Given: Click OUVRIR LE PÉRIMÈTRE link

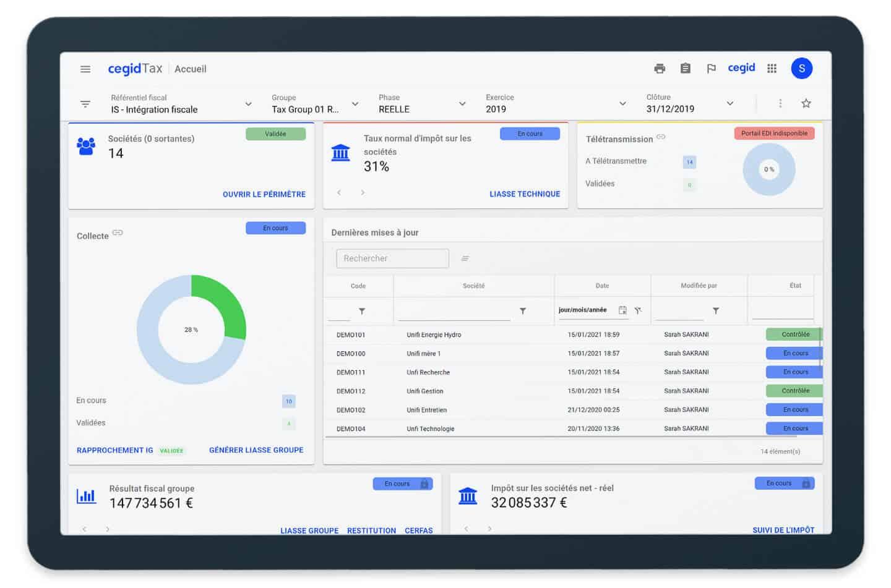Looking at the screenshot, I should (264, 194).
